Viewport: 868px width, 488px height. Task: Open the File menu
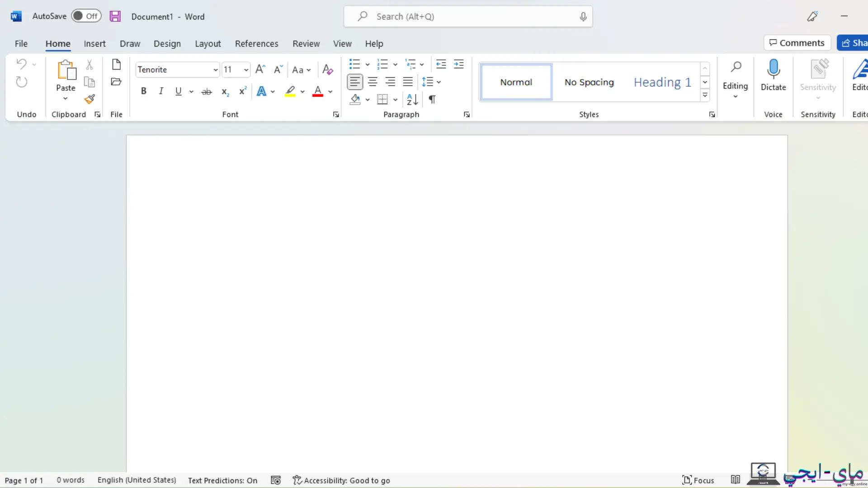21,44
